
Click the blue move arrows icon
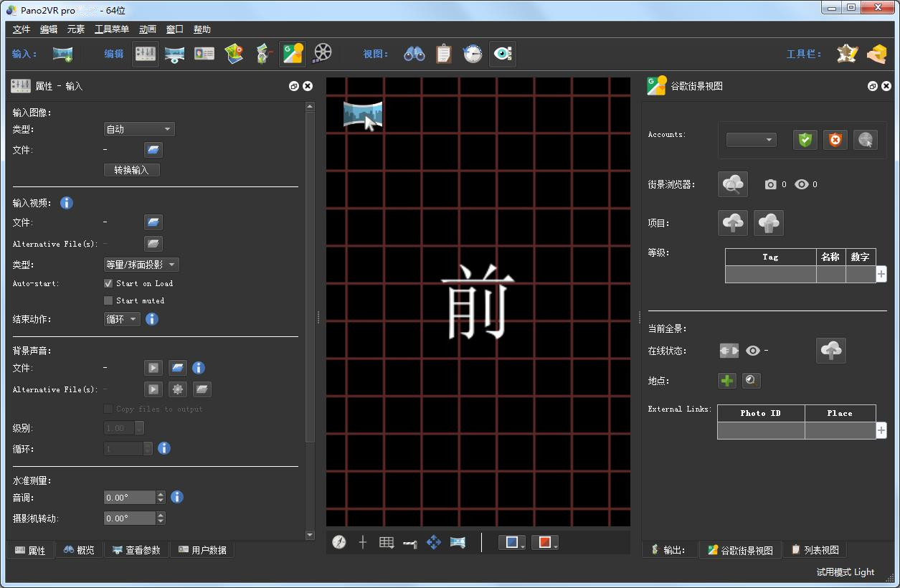coord(434,542)
